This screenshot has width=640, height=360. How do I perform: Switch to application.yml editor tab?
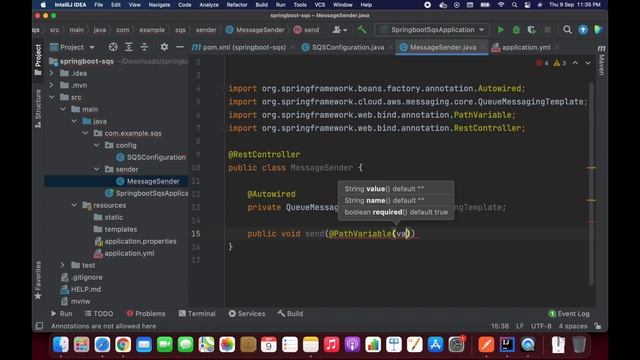point(525,47)
